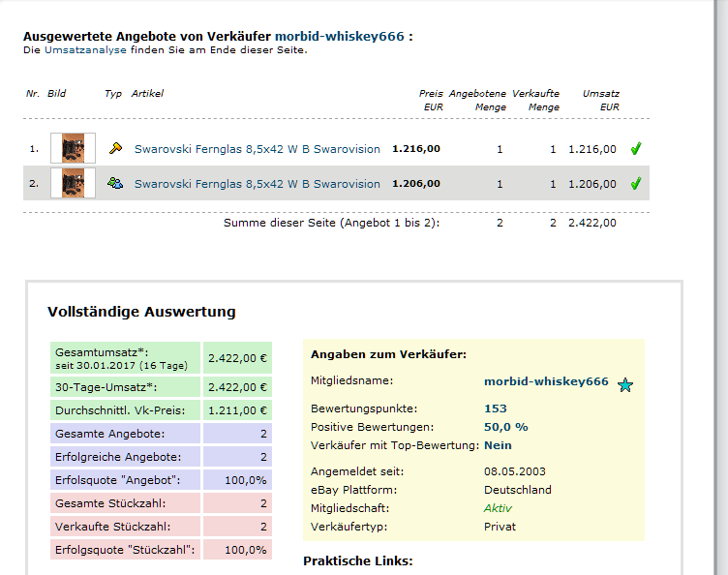Click page sum total 2.422,00 in listings table
728x575 pixels.
pos(592,223)
